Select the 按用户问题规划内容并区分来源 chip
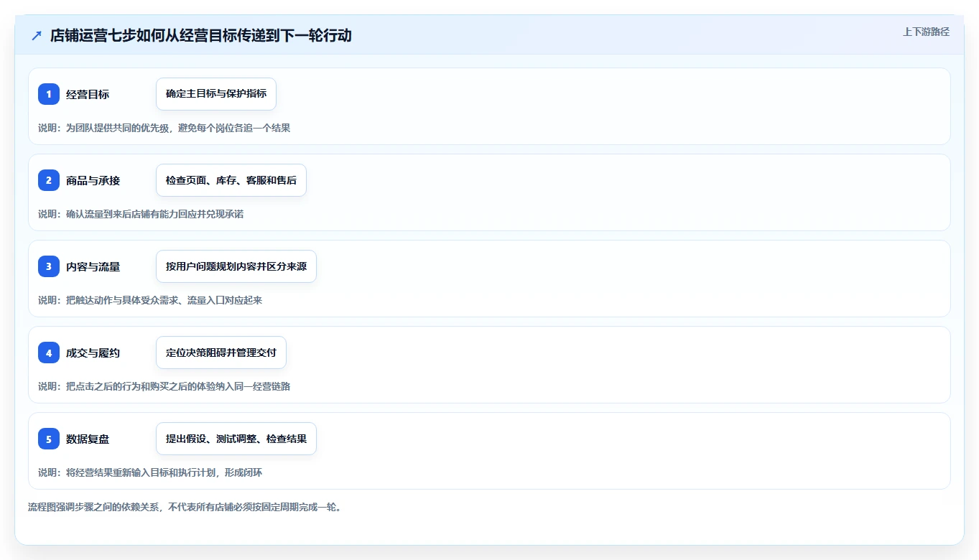Image resolution: width=979 pixels, height=560 pixels. point(236,266)
